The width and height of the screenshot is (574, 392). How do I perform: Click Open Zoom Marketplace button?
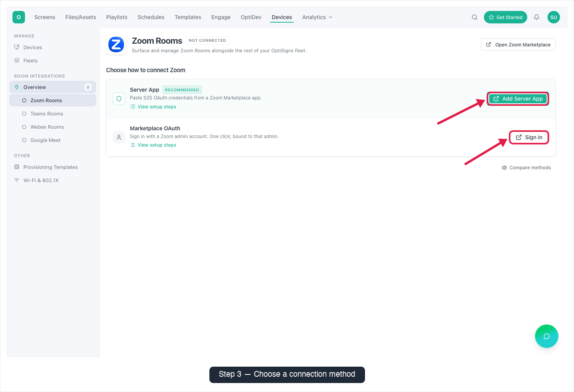(x=518, y=44)
